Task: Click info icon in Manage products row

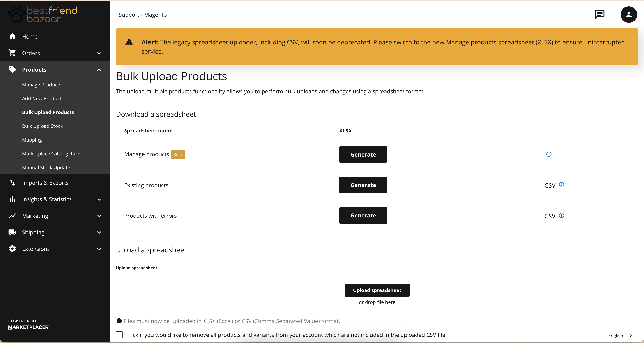Action: (549, 154)
